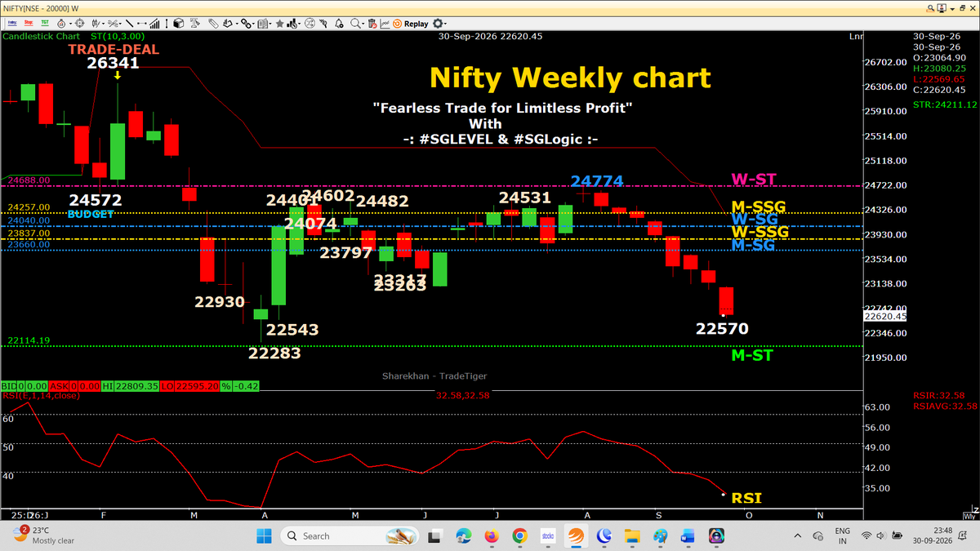Click the 22283 low label on chart
This screenshot has height=551, width=980.
click(x=274, y=353)
